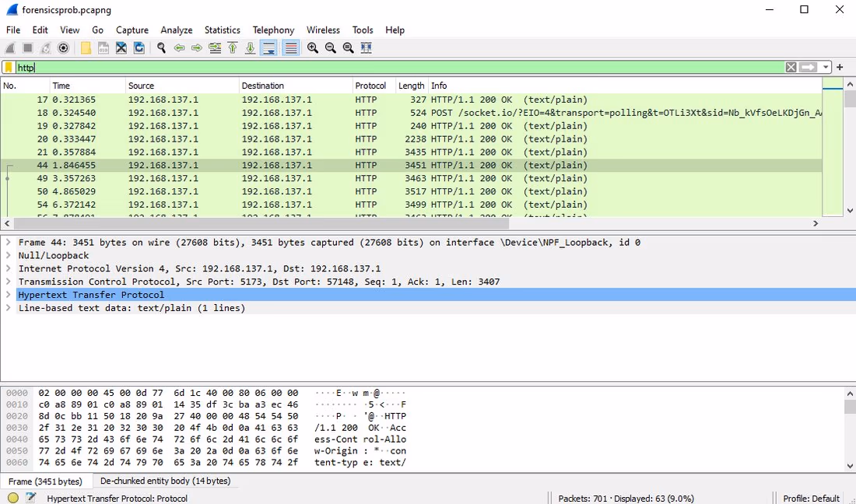This screenshot has height=504, width=856.
Task: Restart the current capture
Action: point(46,48)
